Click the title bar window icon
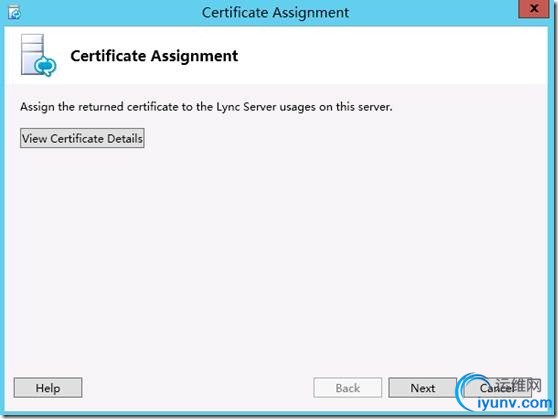The image size is (558, 419). pos(15,13)
